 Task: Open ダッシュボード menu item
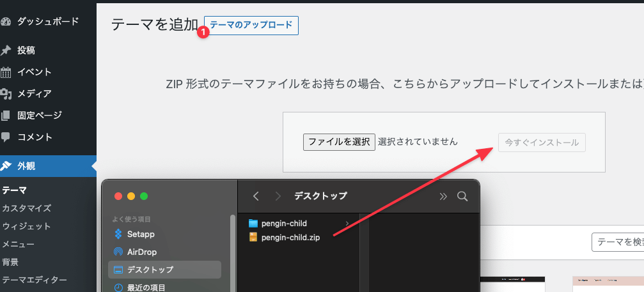click(x=48, y=22)
